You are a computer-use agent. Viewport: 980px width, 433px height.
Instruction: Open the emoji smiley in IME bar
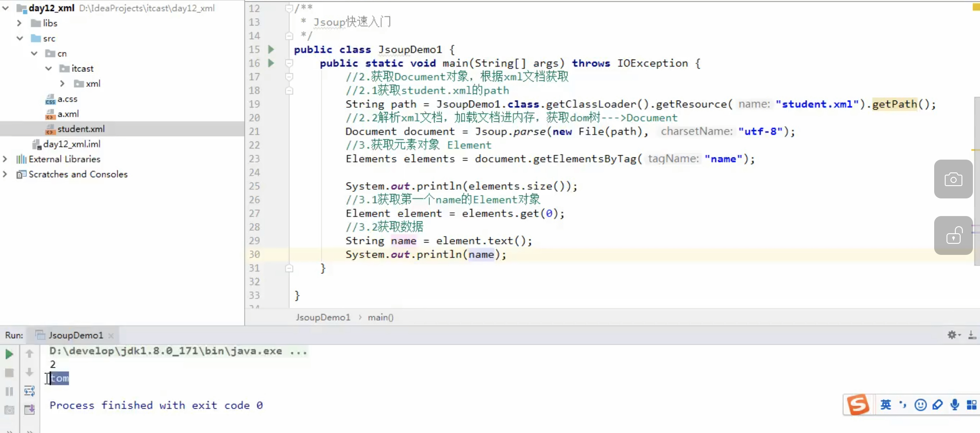pos(920,405)
